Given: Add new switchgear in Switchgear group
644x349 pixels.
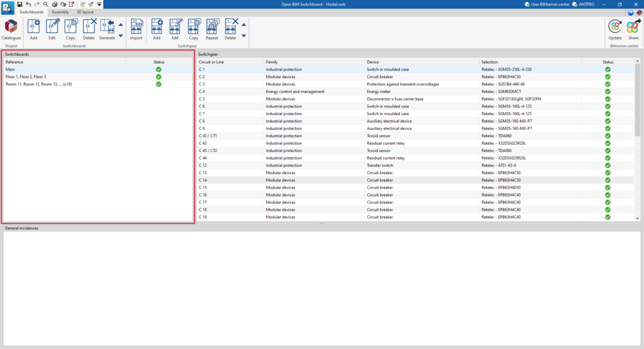Looking at the screenshot, I should (157, 29).
